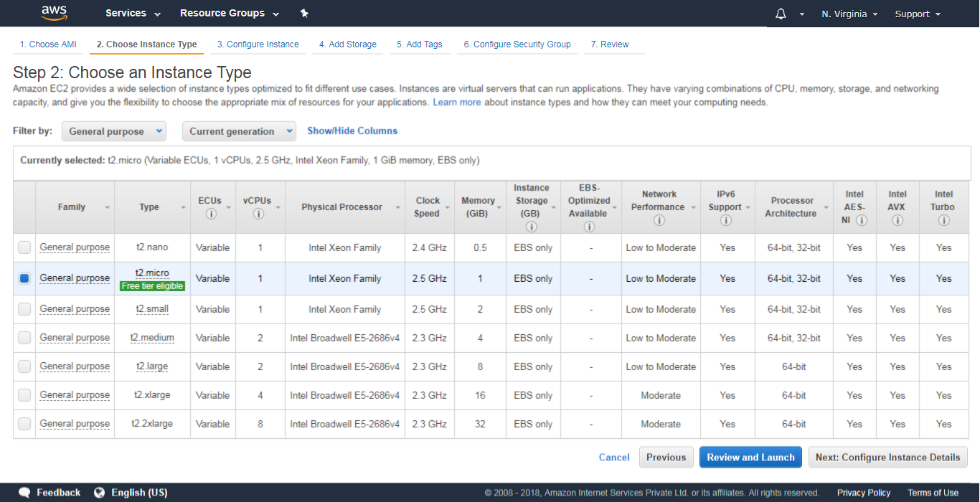Select the t2.small instance checkbox
The height and width of the screenshot is (502, 980).
(x=24, y=309)
